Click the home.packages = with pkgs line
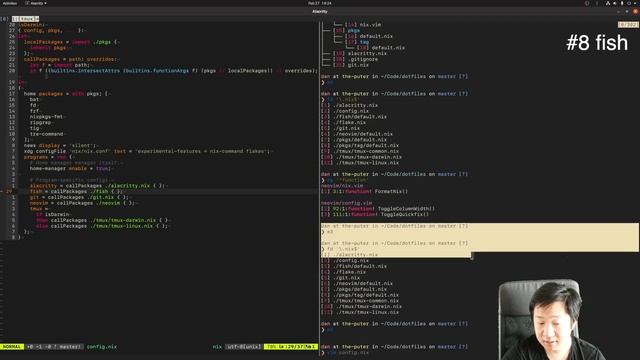640x360 pixels. 66,93
